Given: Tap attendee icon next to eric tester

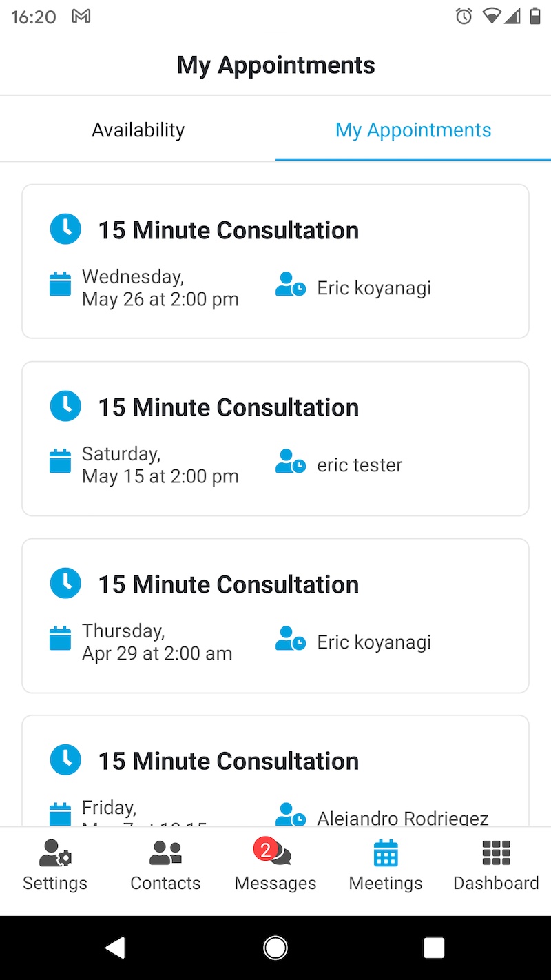Looking at the screenshot, I should (x=290, y=461).
